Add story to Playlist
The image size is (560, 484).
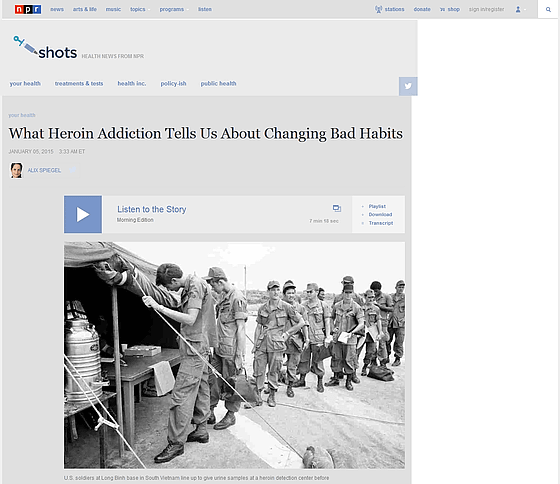pyautogui.click(x=377, y=206)
